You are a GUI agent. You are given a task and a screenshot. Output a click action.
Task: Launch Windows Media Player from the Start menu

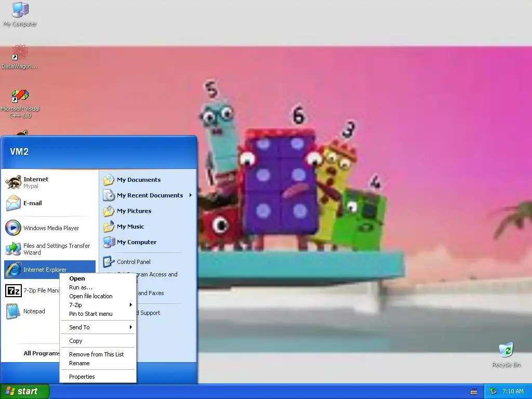coord(49,228)
